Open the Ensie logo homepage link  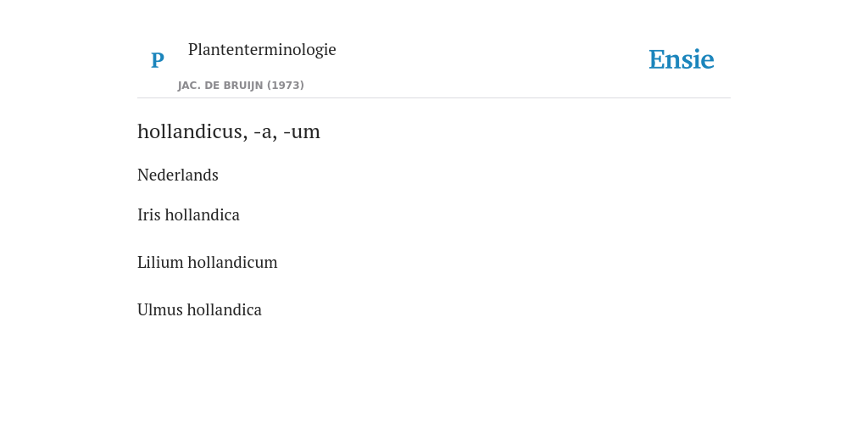click(681, 59)
